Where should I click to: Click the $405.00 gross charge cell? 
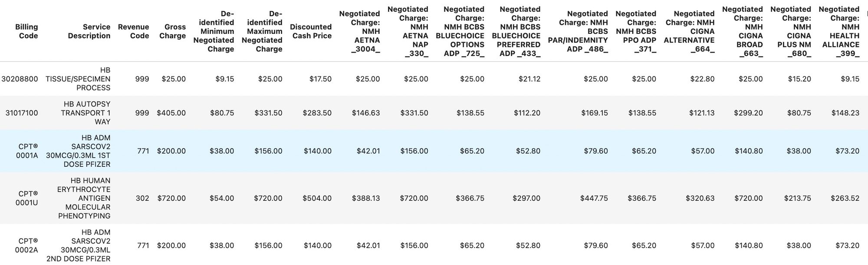171,113
